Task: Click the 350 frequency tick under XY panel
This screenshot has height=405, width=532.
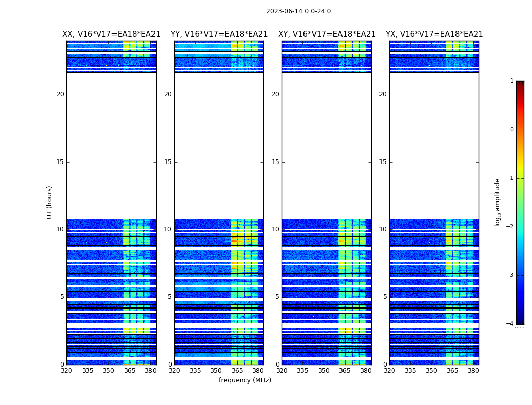Action: (x=324, y=371)
